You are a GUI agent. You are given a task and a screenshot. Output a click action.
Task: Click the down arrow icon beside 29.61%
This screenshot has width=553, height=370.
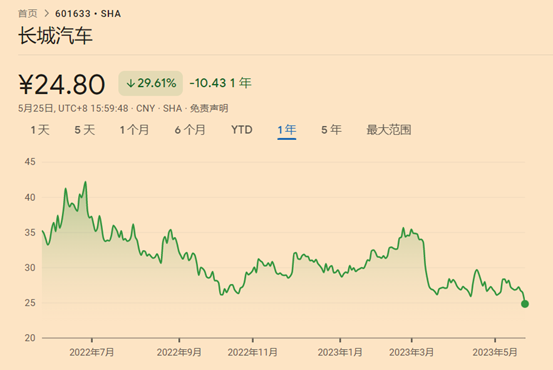(130, 83)
